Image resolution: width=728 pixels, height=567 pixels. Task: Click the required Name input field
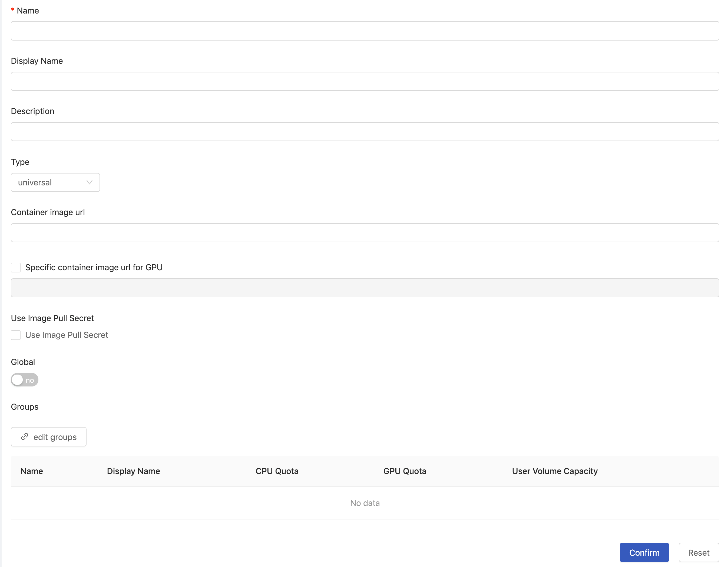tap(365, 31)
